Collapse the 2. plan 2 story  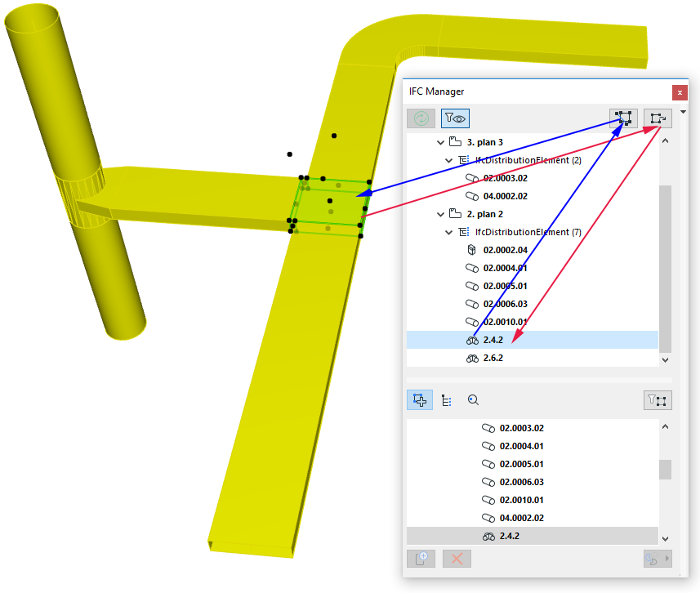pyautogui.click(x=440, y=214)
